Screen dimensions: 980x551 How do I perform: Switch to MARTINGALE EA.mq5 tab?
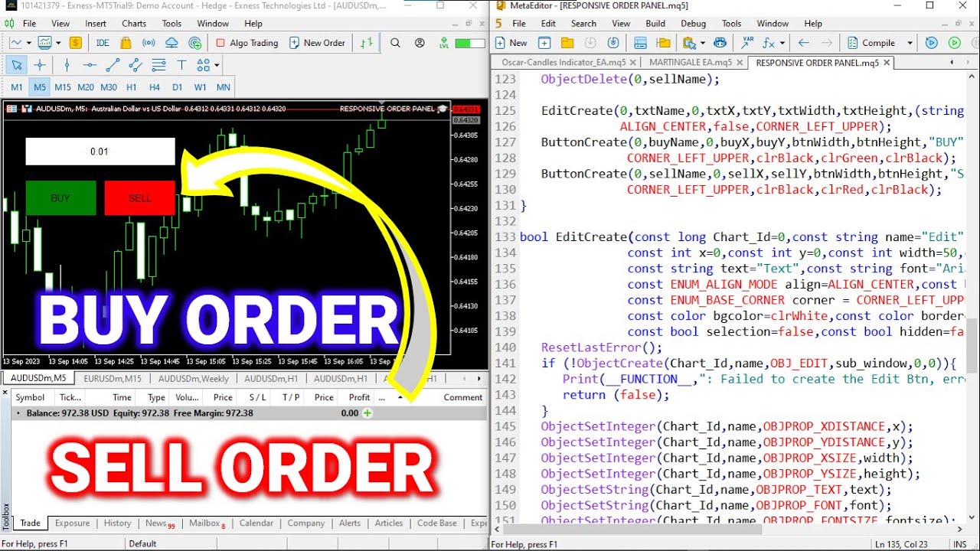[x=690, y=63]
